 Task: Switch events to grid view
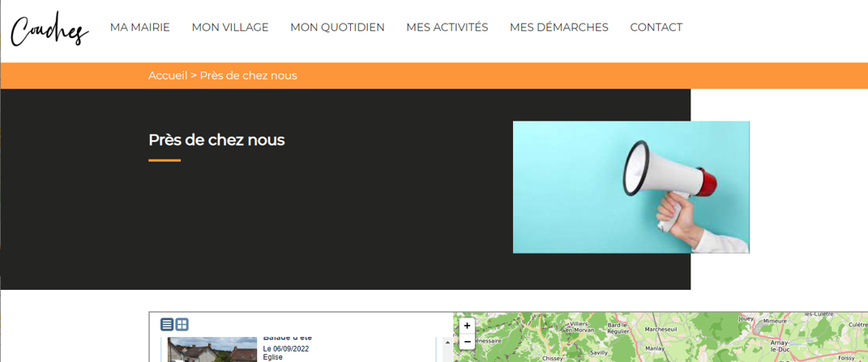[182, 325]
